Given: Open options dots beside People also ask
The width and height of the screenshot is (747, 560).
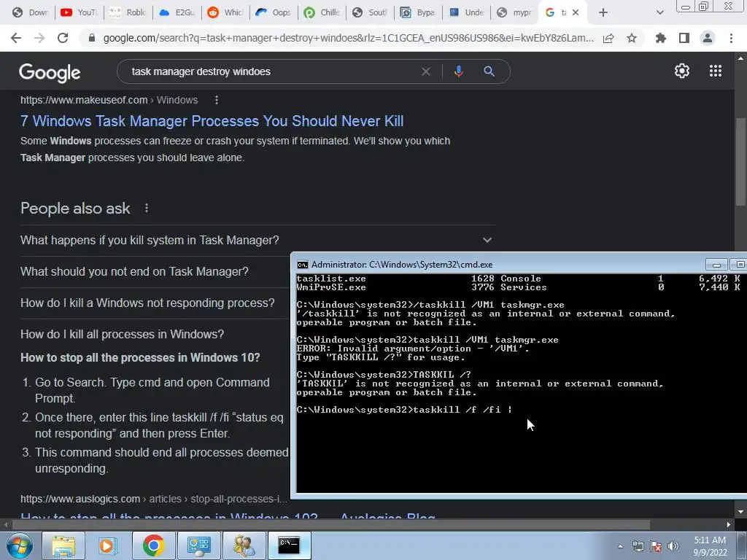Looking at the screenshot, I should [147, 208].
